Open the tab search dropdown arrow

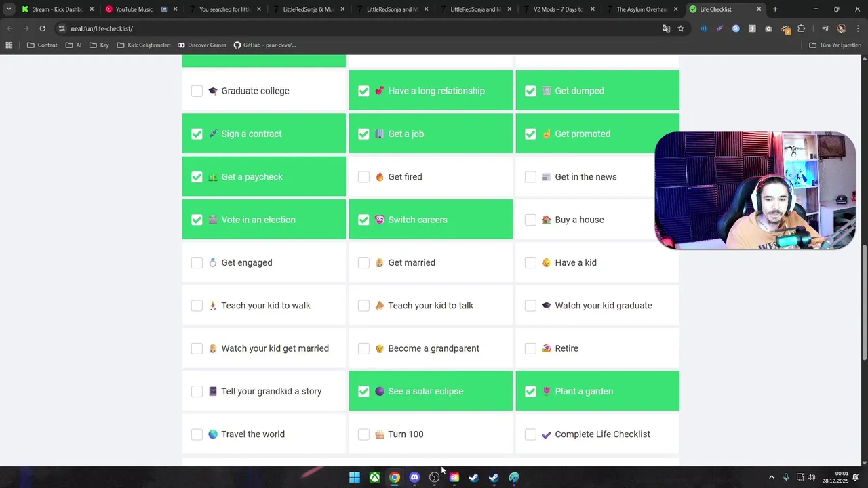pyautogui.click(x=9, y=9)
